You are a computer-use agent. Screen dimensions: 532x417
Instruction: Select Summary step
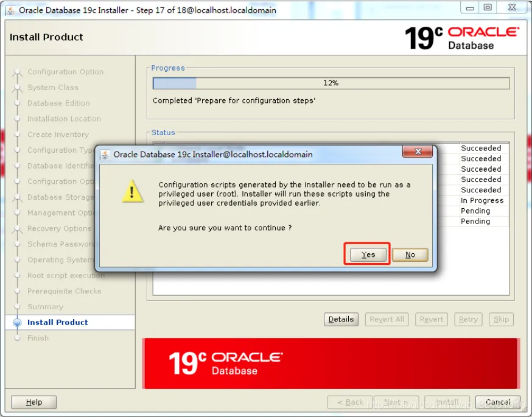[x=46, y=307]
